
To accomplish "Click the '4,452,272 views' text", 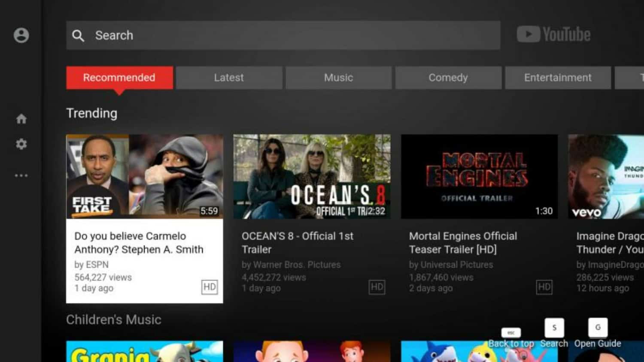I will point(274,278).
